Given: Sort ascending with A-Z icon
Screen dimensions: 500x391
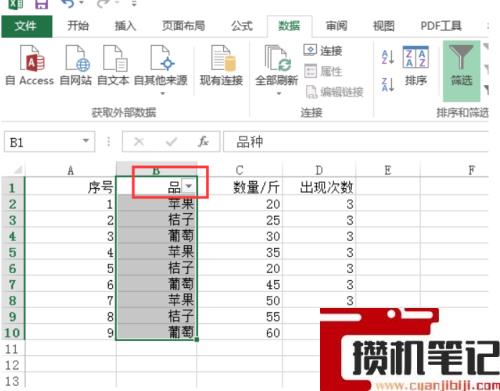Looking at the screenshot, I should tap(388, 57).
